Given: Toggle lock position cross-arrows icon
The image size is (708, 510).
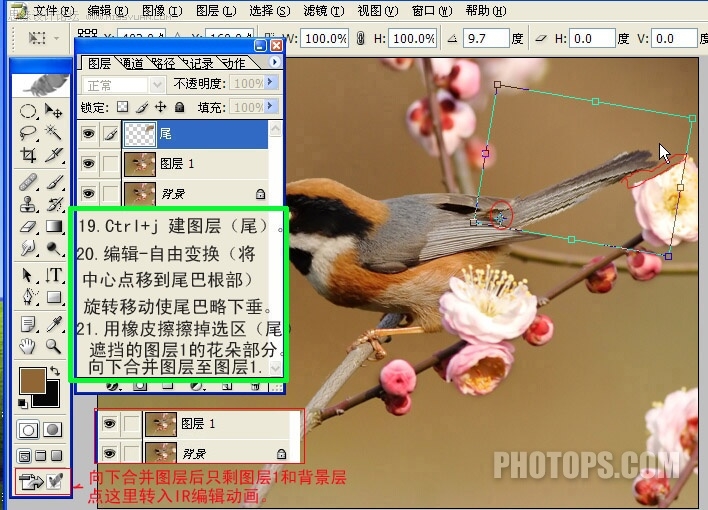Looking at the screenshot, I should point(160,107).
